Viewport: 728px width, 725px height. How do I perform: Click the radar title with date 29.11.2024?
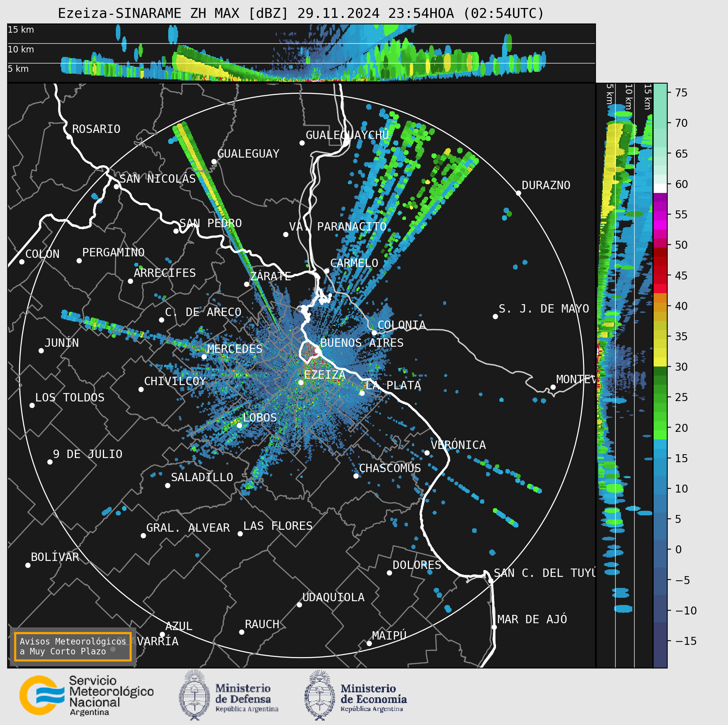301,13
